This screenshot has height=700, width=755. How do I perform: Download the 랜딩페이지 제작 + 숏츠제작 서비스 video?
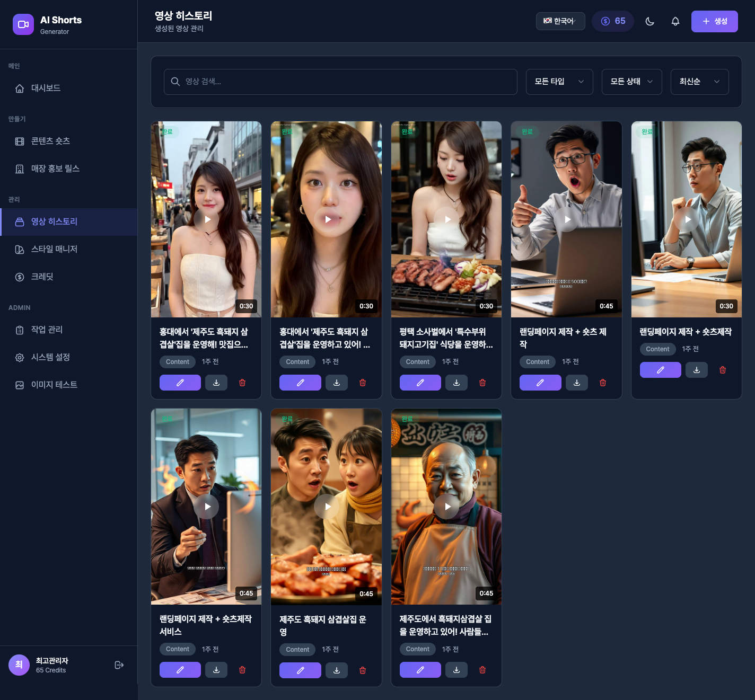[216, 670]
